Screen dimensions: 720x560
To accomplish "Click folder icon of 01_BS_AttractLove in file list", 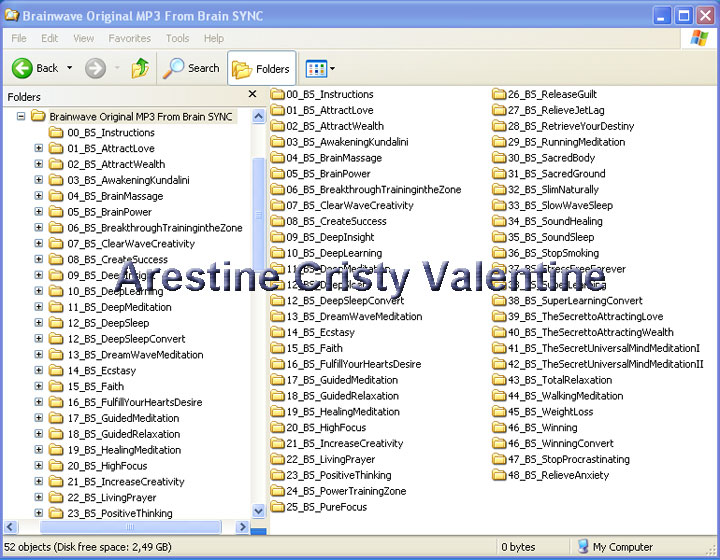I will click(277, 110).
